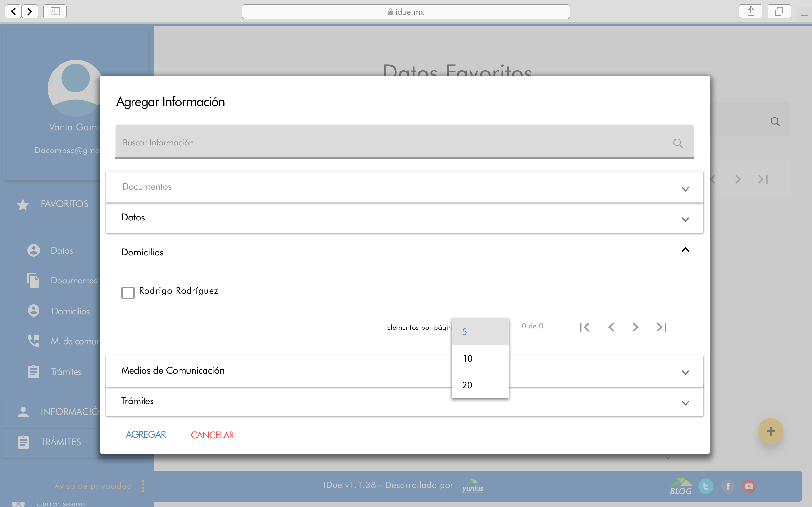The height and width of the screenshot is (507, 812).
Task: Check the Rodrigo Rodríguez checkbox
Action: tap(128, 292)
